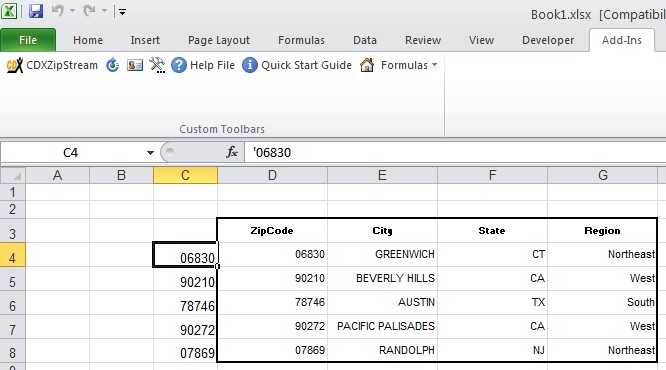The image size is (666, 370).
Task: Switch to the Home tab
Action: (x=88, y=40)
